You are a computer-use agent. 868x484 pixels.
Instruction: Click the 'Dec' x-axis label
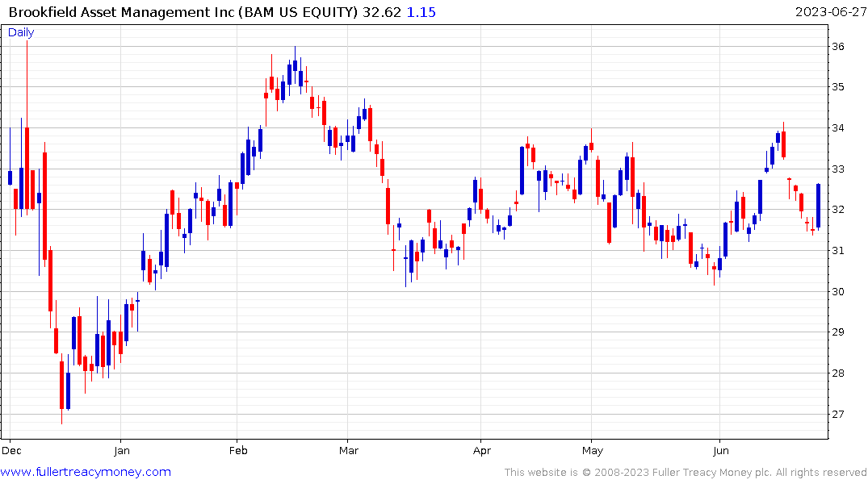pyautogui.click(x=11, y=451)
